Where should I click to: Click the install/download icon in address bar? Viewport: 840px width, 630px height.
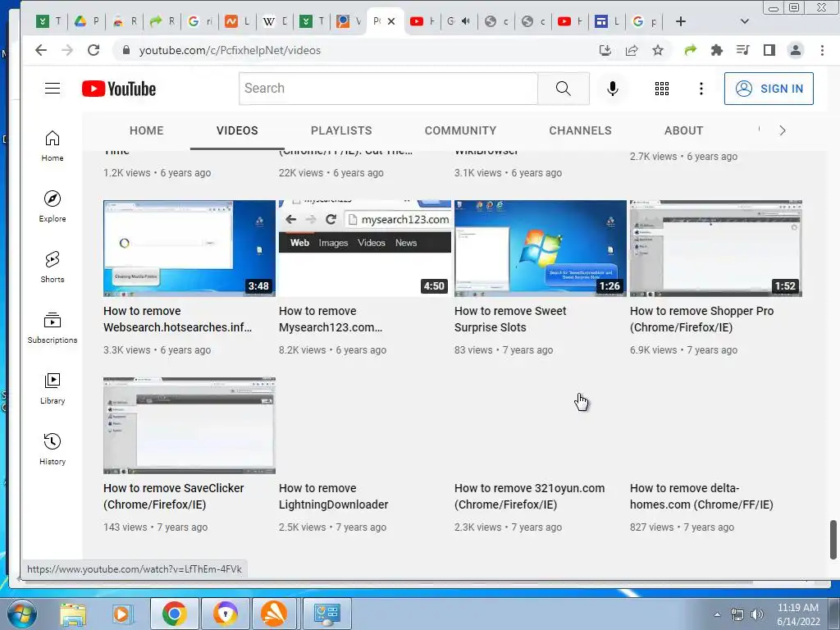(605, 50)
